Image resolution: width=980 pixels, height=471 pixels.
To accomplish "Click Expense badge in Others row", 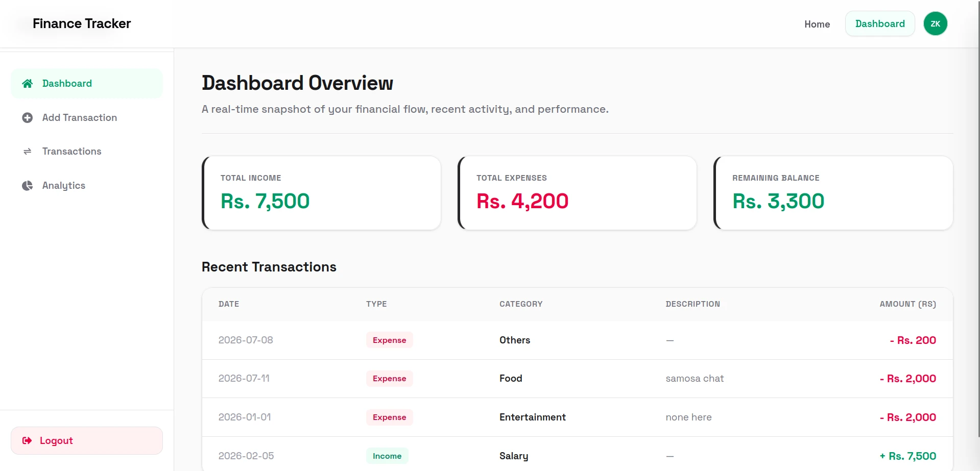I will [x=390, y=340].
